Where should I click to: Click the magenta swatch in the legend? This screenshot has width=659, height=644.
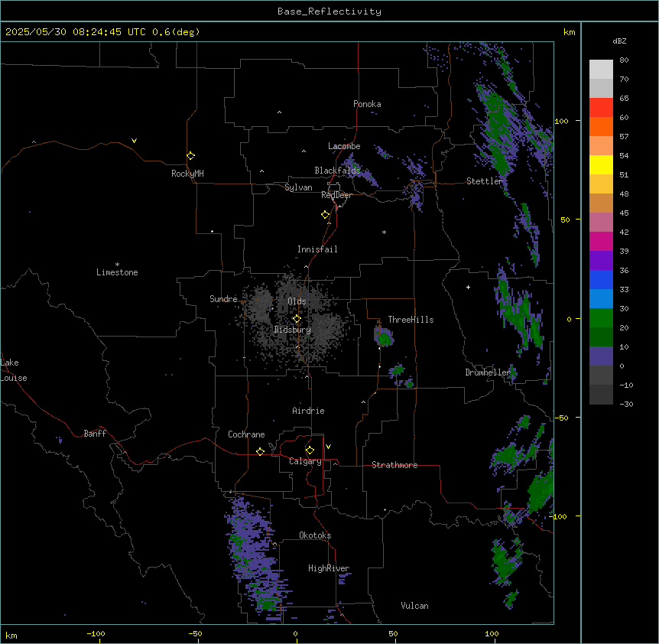click(601, 241)
